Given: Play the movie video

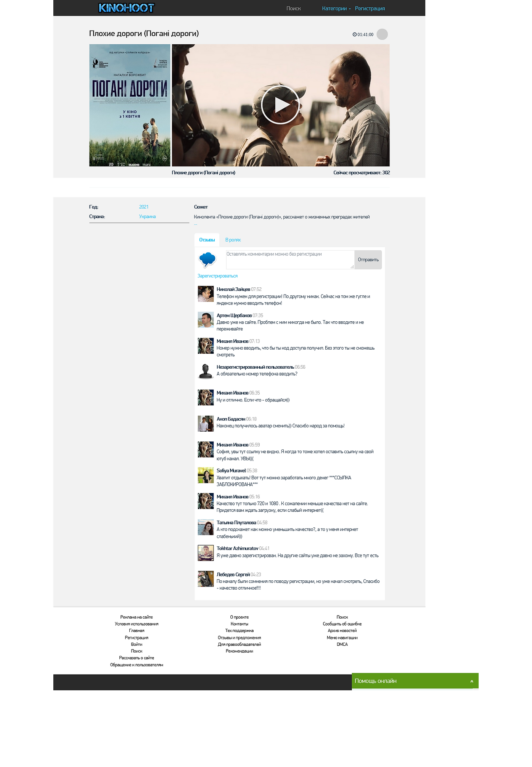Looking at the screenshot, I should coord(280,105).
